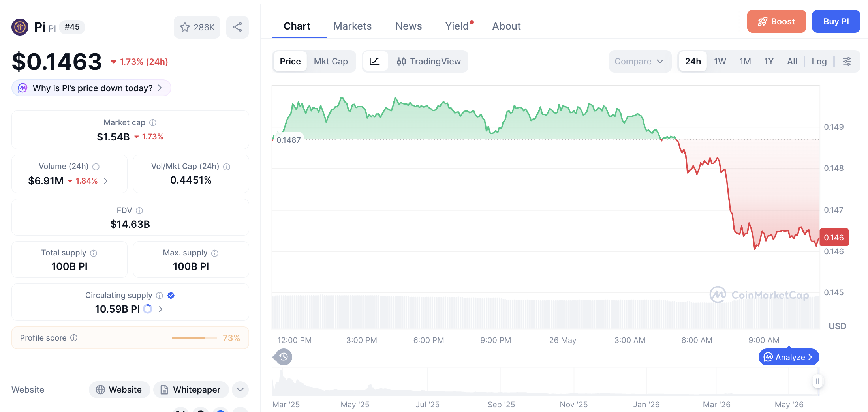Click info icon next to Max. supply
The height and width of the screenshot is (412, 868).
click(x=215, y=253)
